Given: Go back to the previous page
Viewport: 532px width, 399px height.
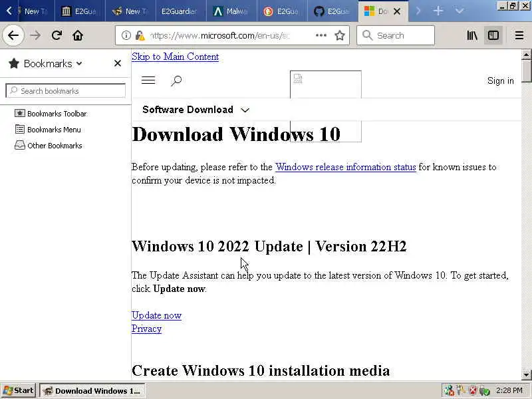Looking at the screenshot, I should [13, 35].
